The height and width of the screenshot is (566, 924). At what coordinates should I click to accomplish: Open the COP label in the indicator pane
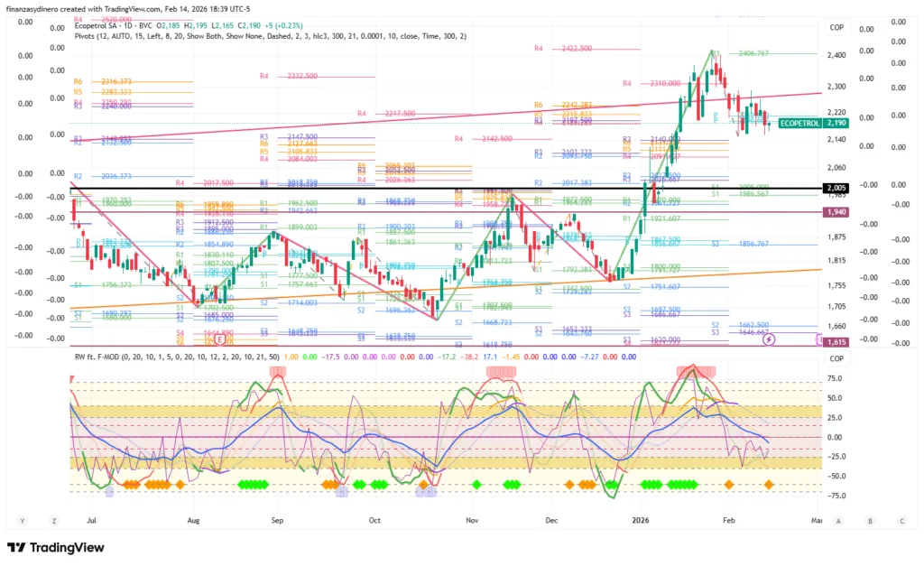click(x=836, y=358)
